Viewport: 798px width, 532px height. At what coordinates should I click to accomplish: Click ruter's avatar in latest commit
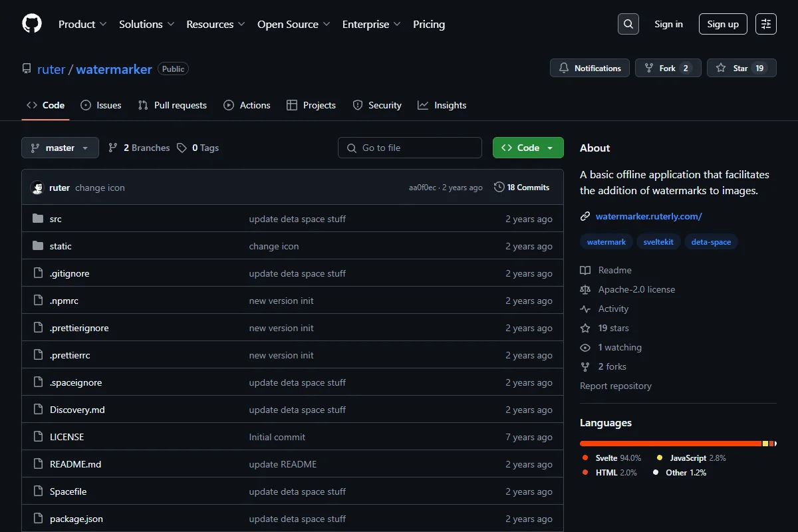pyautogui.click(x=37, y=188)
